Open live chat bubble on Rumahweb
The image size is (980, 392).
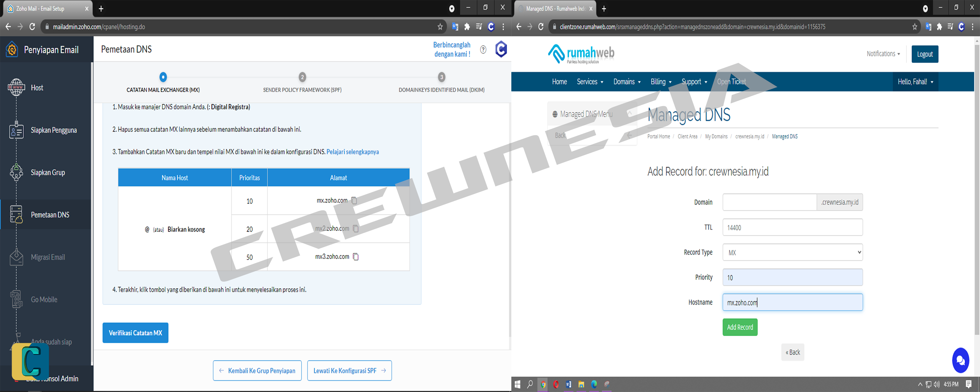tap(960, 361)
